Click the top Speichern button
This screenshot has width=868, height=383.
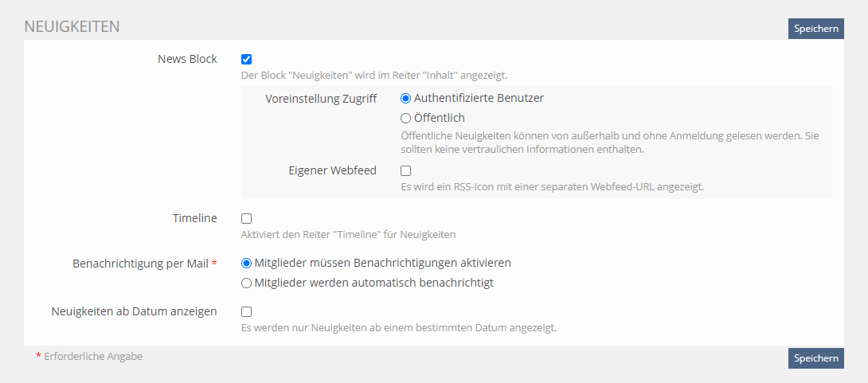(x=815, y=29)
